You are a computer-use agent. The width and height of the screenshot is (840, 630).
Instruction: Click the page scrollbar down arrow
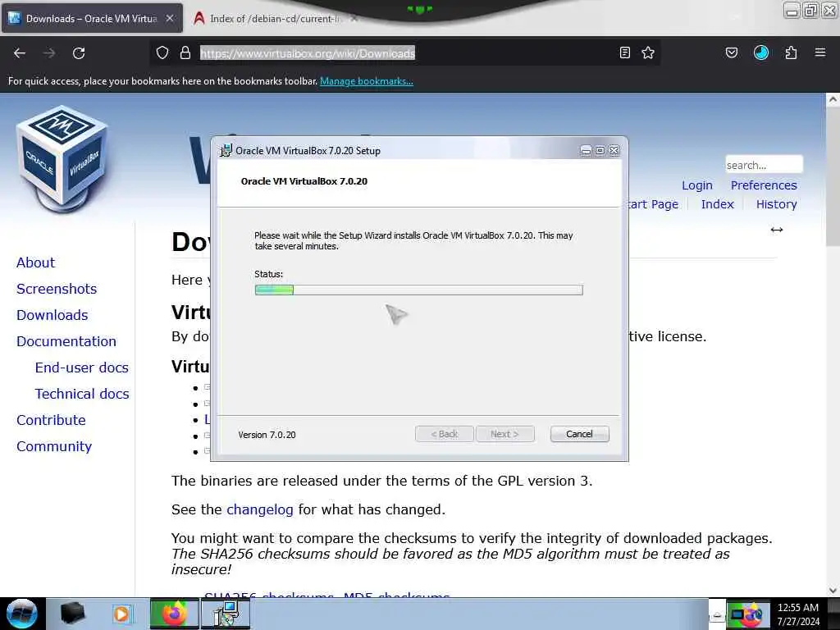(833, 591)
